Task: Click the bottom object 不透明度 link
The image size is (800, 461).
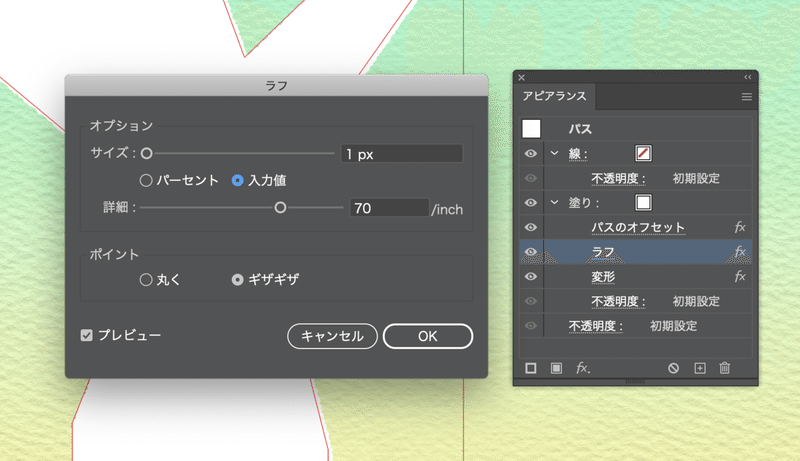Action: (x=596, y=326)
